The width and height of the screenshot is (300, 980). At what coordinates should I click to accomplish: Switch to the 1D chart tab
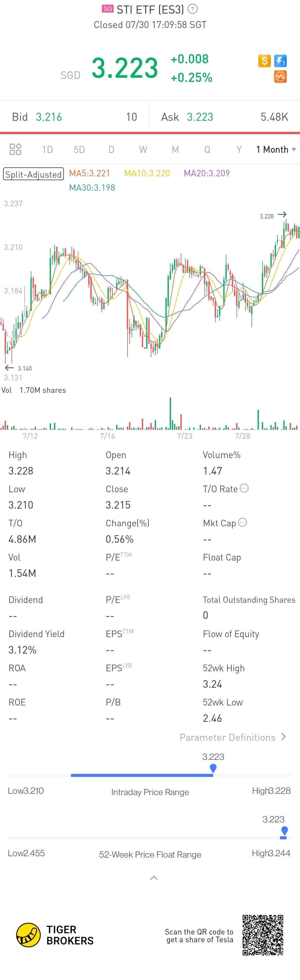pos(47,150)
